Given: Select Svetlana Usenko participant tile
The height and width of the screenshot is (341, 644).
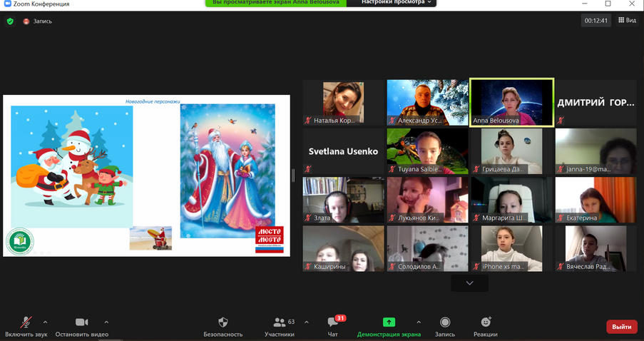Looking at the screenshot, I should click(x=343, y=151).
